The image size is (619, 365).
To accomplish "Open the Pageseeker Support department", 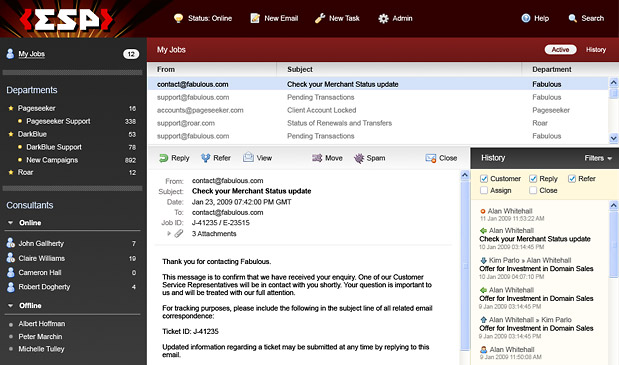I will pyautogui.click(x=58, y=121).
